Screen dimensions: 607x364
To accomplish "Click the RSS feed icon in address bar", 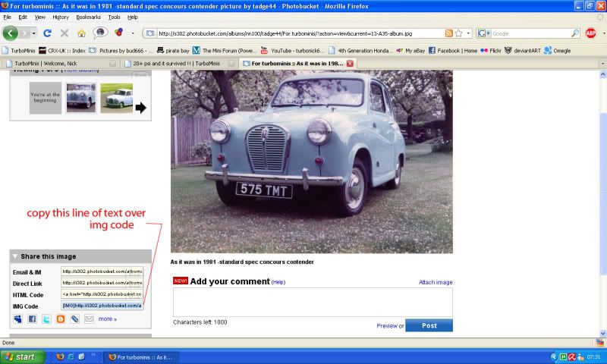I will [448, 33].
